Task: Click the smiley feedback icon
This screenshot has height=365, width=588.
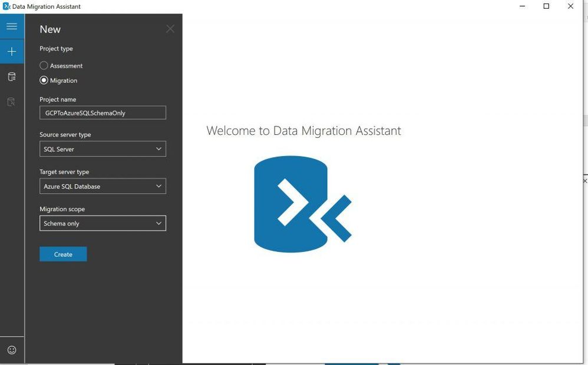Action: [x=12, y=350]
